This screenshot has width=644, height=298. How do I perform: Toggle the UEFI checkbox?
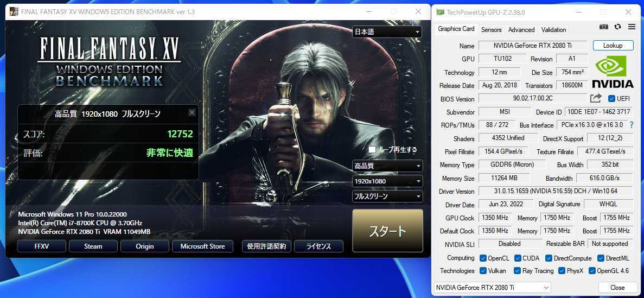(611, 99)
